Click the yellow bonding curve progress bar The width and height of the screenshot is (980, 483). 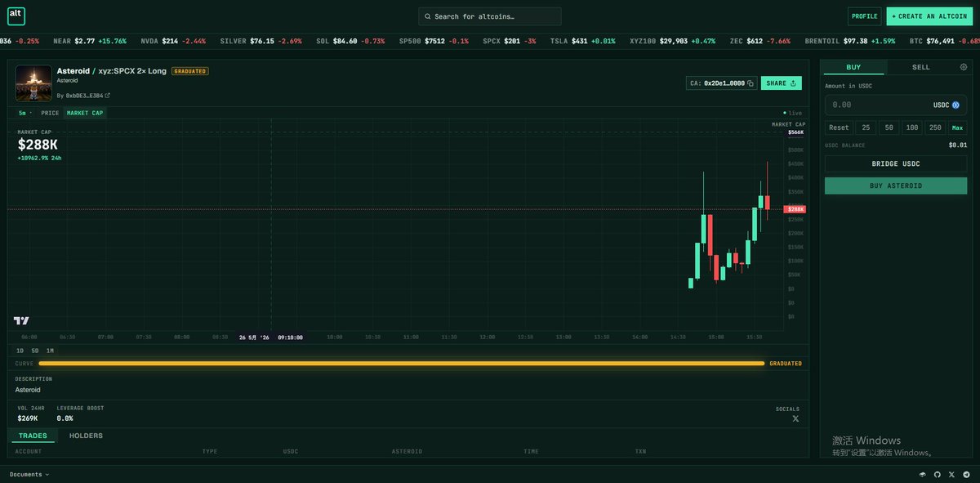[x=401, y=363]
